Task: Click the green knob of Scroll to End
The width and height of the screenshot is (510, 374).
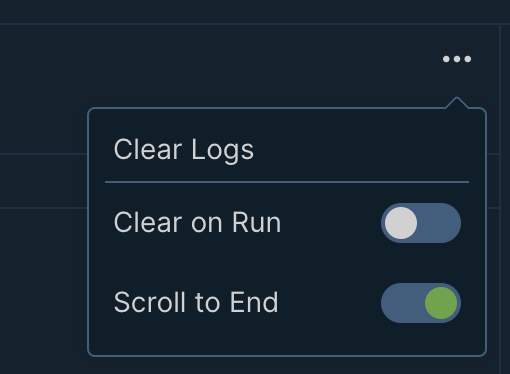Action: click(441, 303)
